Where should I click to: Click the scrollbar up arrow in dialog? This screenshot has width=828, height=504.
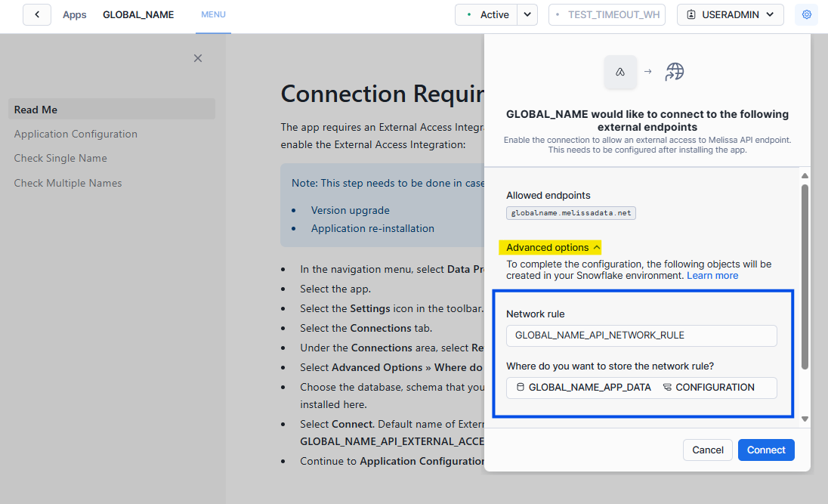click(805, 175)
